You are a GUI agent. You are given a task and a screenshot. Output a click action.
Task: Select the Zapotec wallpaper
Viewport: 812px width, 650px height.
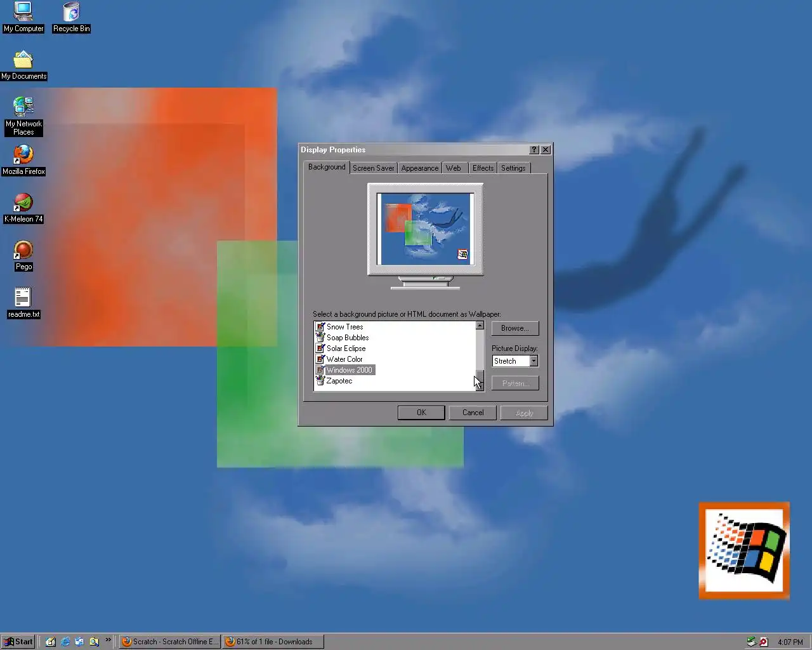[x=334, y=381]
